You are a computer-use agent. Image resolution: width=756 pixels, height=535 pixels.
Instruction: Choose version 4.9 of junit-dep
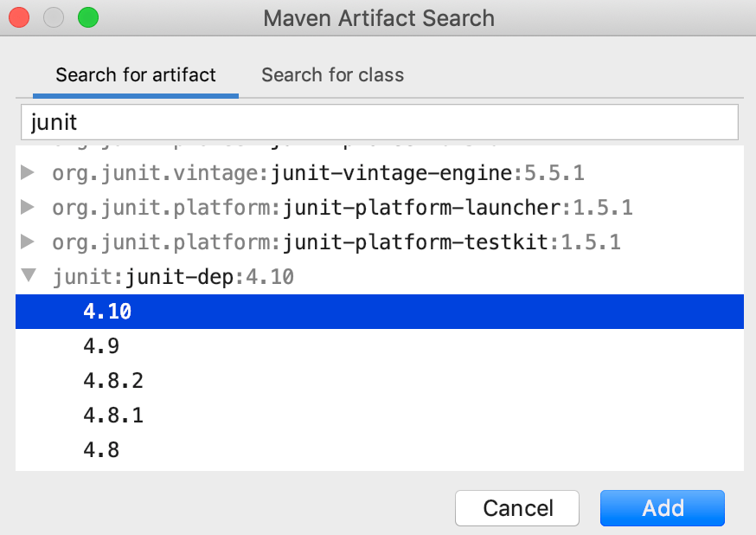click(x=380, y=346)
